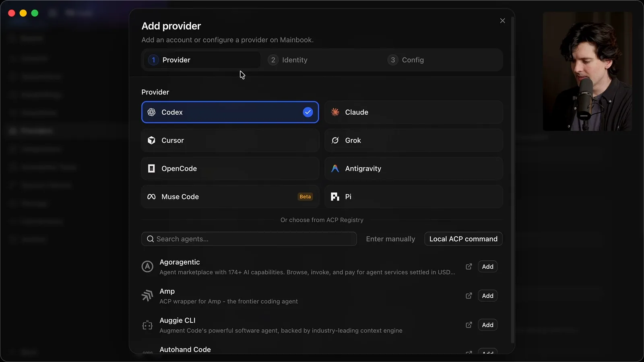Click the Cursor cube icon
Viewport: 644px width, 362px height.
click(151, 140)
